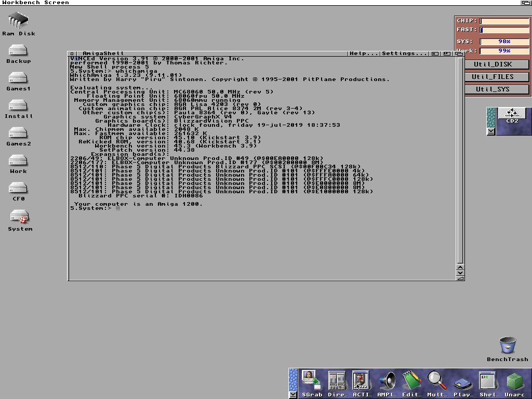Click the text 'WhichAmiga 1.3.23 (9.11.01)'
The width and height of the screenshot is (532, 399).
[x=126, y=75]
